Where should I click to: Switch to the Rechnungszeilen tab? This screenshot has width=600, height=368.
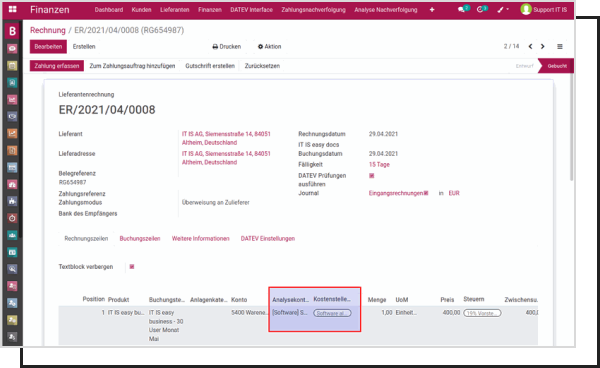point(86,238)
